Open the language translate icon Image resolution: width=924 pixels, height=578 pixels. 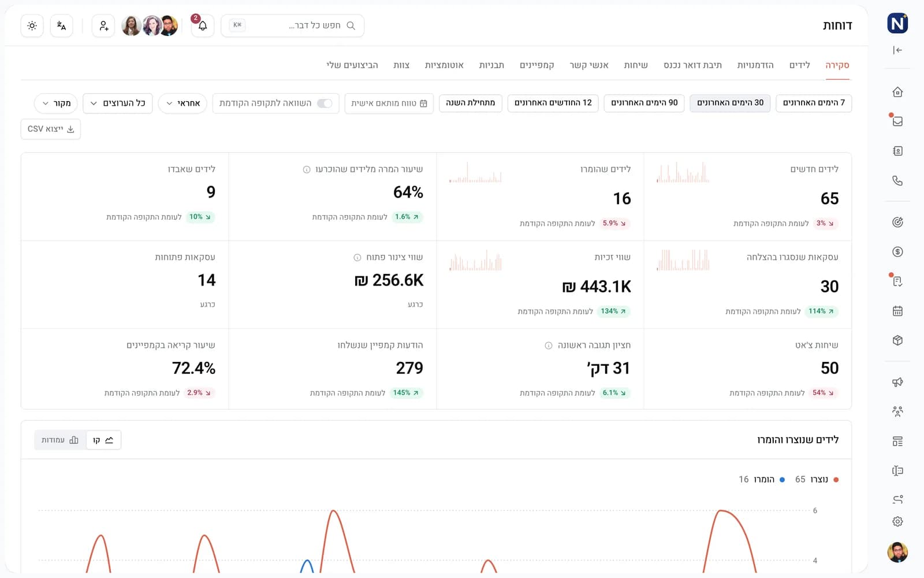pyautogui.click(x=62, y=25)
